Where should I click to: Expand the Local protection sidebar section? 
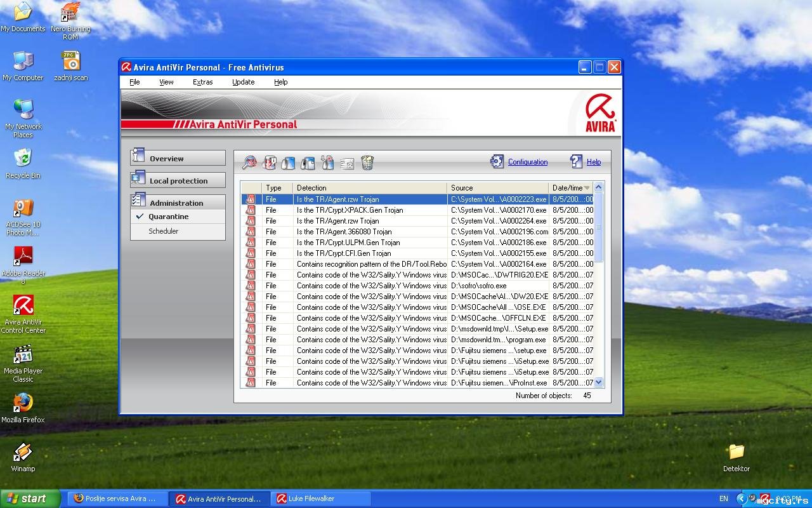178,180
